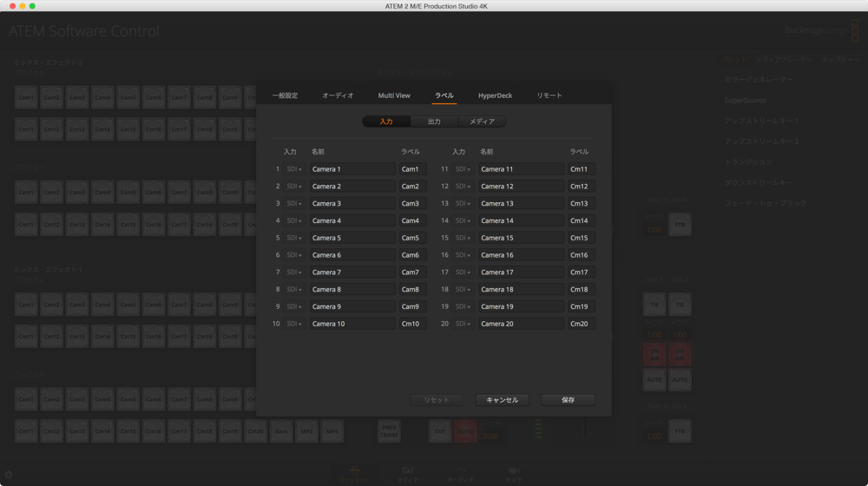The image size is (868, 486).
Task: Click the Camera 20 name field
Action: coord(522,323)
